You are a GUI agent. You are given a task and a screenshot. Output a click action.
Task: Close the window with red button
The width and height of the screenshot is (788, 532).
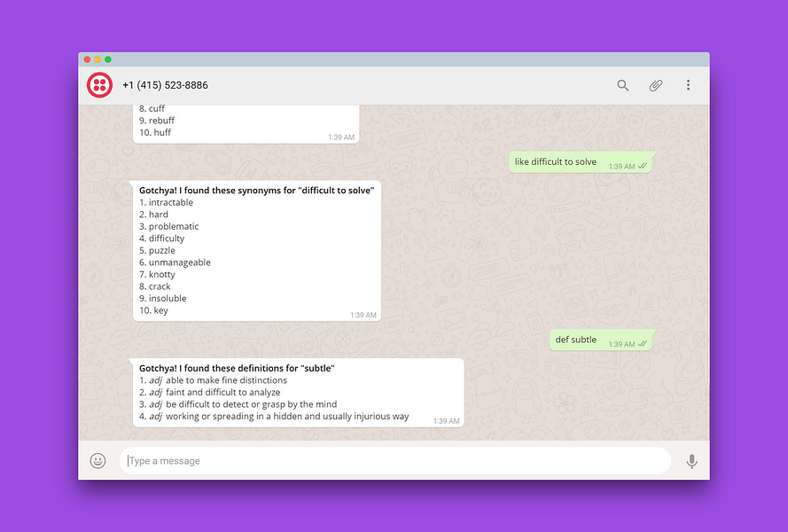(x=87, y=59)
